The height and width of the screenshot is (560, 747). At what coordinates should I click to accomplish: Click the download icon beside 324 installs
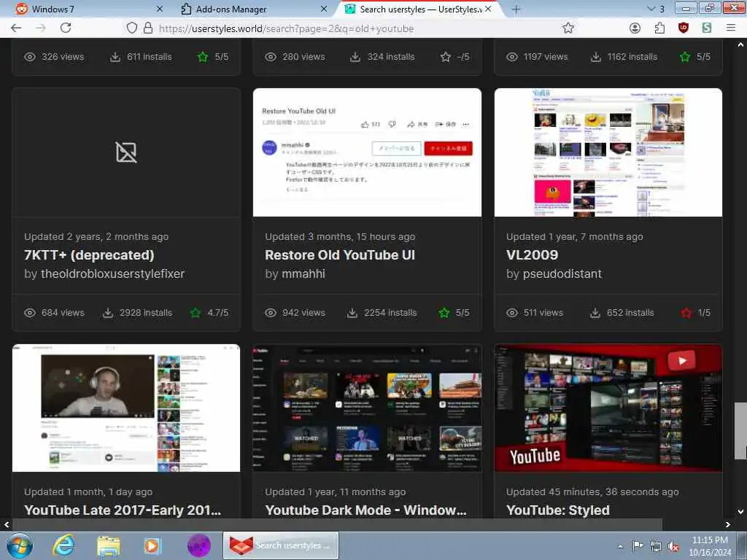click(355, 57)
